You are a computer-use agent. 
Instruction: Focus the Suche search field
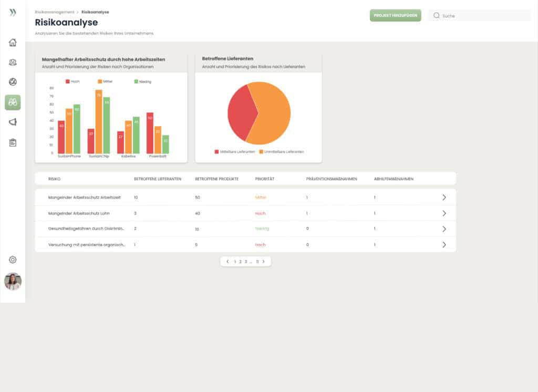(x=479, y=15)
